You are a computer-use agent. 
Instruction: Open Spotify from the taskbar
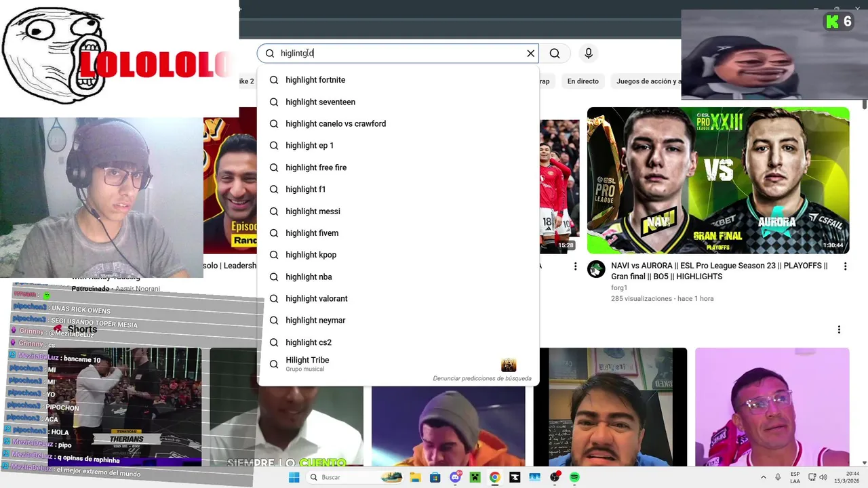574,477
